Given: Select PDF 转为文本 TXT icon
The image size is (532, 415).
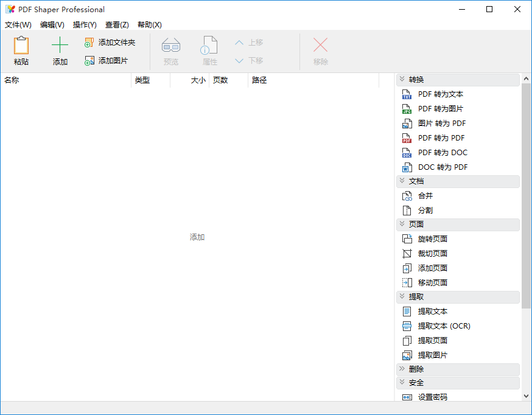Looking at the screenshot, I should (407, 94).
